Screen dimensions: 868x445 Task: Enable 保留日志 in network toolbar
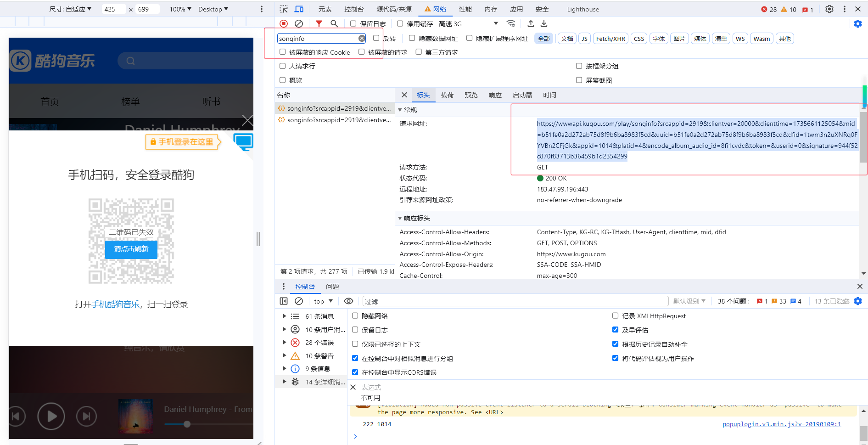pyautogui.click(x=353, y=23)
